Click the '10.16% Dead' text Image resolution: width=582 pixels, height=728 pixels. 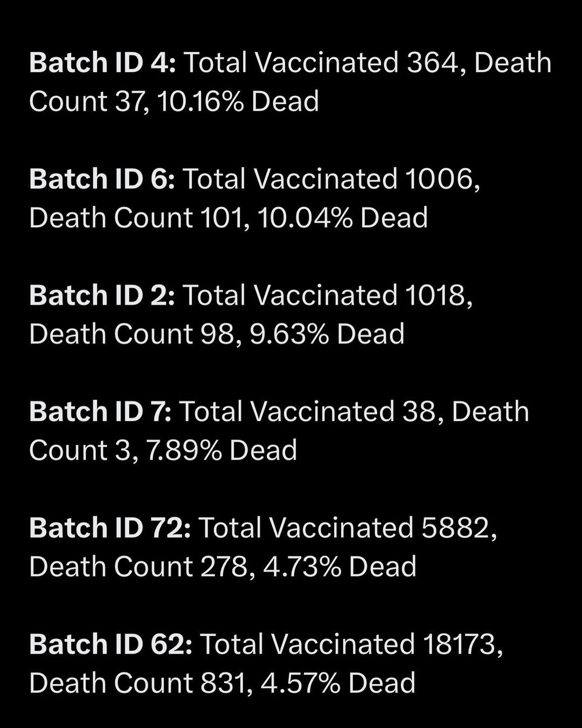click(x=238, y=101)
